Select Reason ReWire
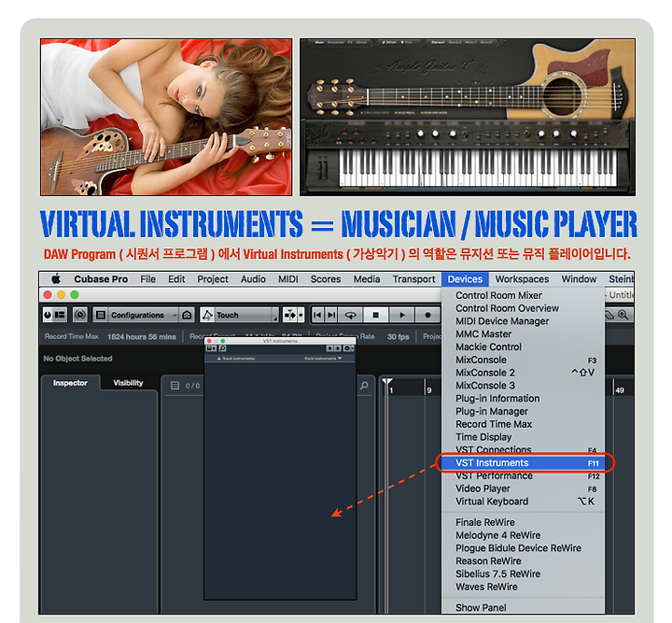Screen dimensions: 672x623 523,560
